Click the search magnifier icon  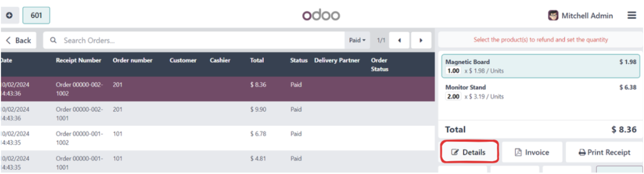click(54, 40)
